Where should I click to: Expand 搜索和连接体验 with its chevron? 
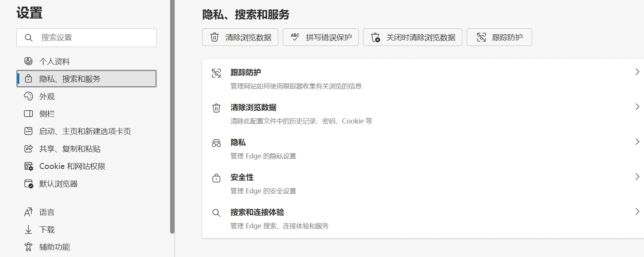637,211
